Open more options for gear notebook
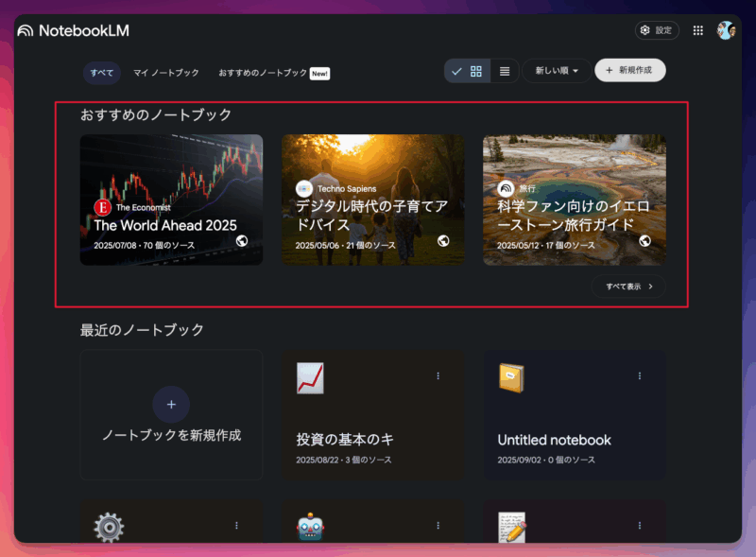 [x=236, y=526]
